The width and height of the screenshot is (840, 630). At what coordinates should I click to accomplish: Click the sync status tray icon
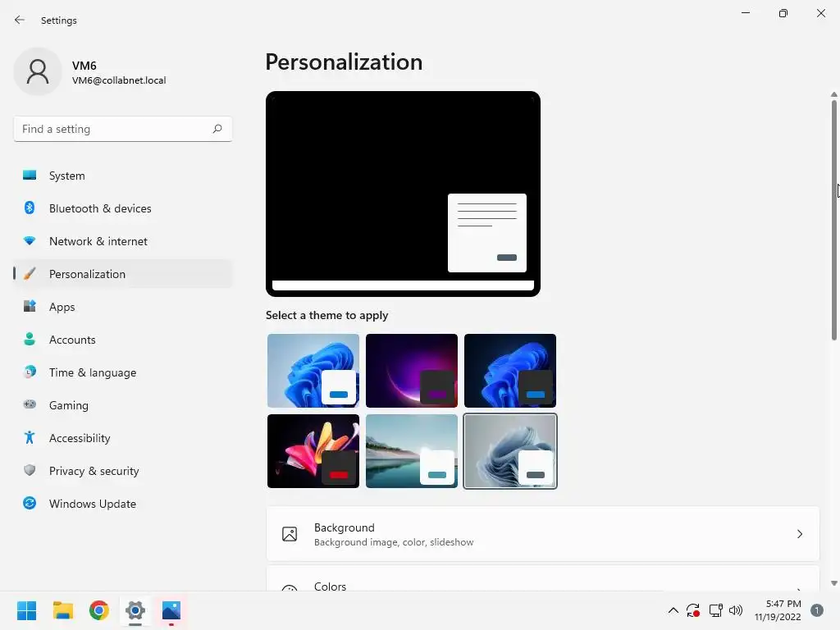[692, 610]
